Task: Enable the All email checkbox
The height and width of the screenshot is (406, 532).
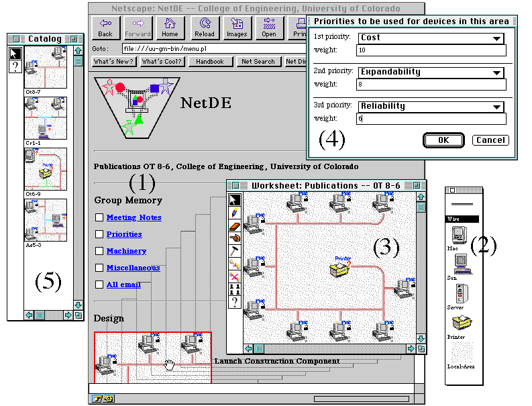Action: [99, 285]
